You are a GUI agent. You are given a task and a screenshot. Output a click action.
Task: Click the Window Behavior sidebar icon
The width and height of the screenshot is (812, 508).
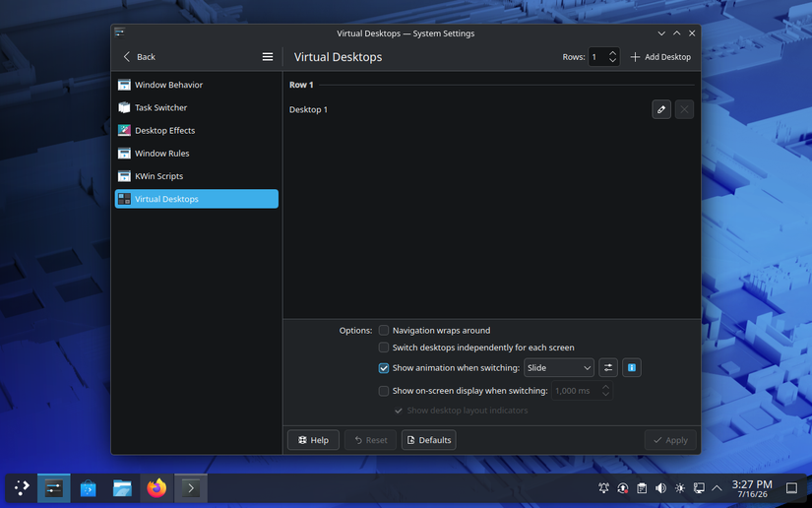124,85
